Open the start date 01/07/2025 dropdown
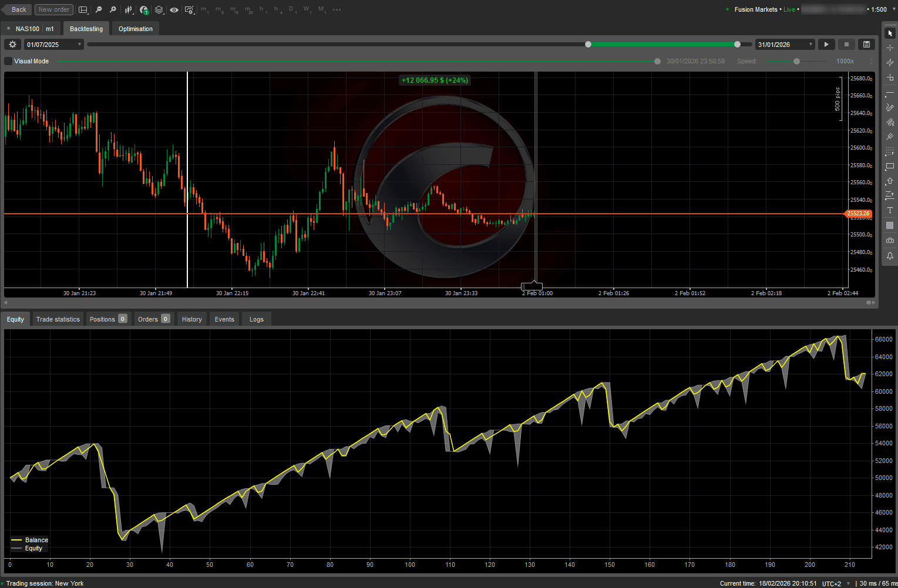Image resolution: width=898 pixels, height=588 pixels. pos(79,44)
